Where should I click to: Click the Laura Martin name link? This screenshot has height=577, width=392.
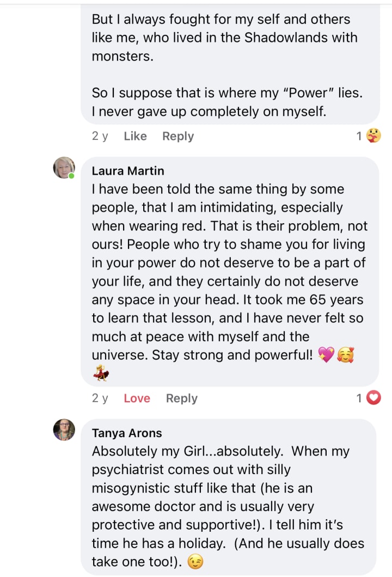(x=127, y=171)
